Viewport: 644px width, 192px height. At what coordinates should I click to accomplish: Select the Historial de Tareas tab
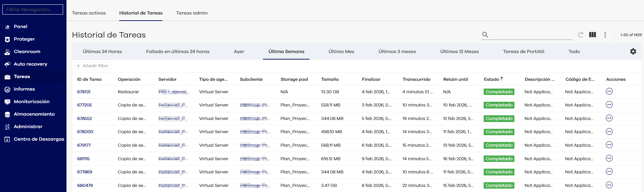[141, 13]
